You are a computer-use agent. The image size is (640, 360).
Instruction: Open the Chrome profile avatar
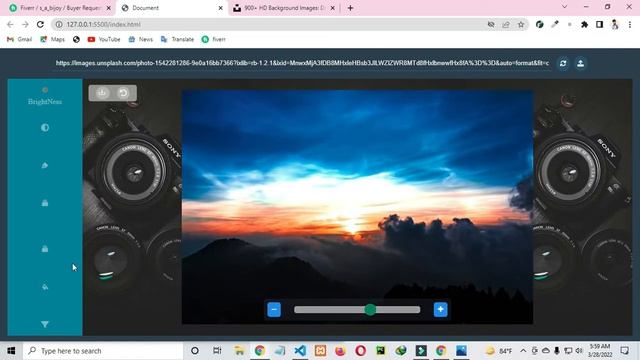[615, 24]
